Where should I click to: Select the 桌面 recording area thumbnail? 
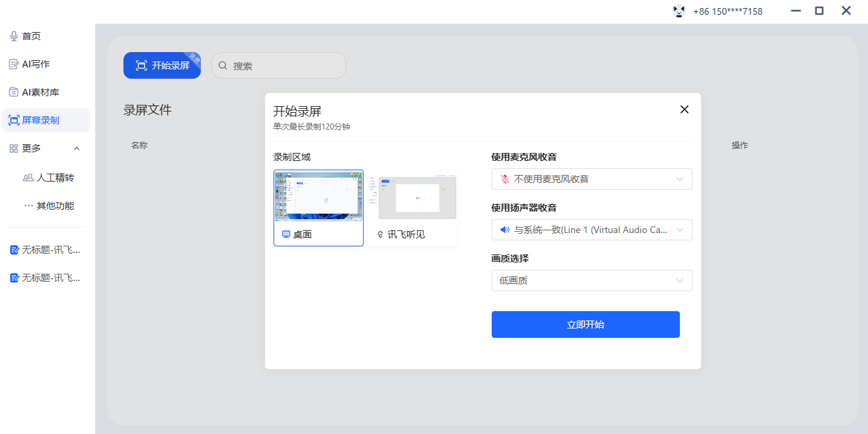[318, 197]
